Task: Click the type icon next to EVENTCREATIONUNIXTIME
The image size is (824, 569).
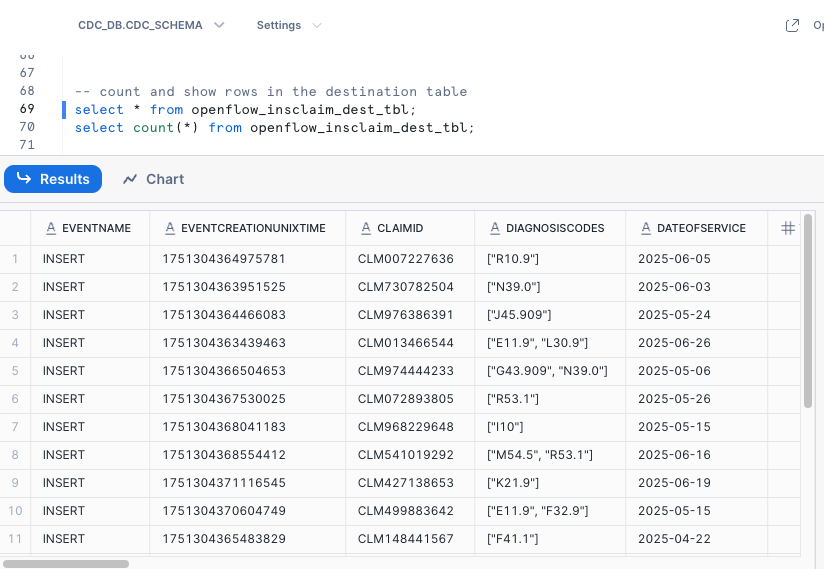Action: [x=170, y=228]
